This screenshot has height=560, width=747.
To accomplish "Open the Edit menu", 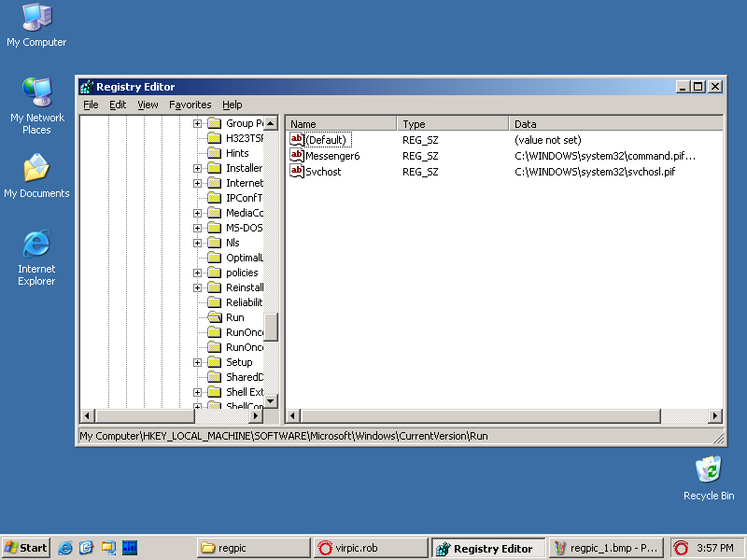I will click(118, 105).
